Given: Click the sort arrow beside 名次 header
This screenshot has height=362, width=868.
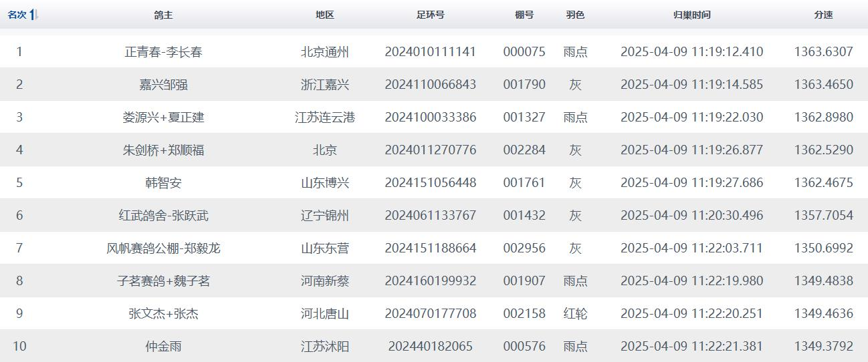Looking at the screenshot, I should 34,15.
